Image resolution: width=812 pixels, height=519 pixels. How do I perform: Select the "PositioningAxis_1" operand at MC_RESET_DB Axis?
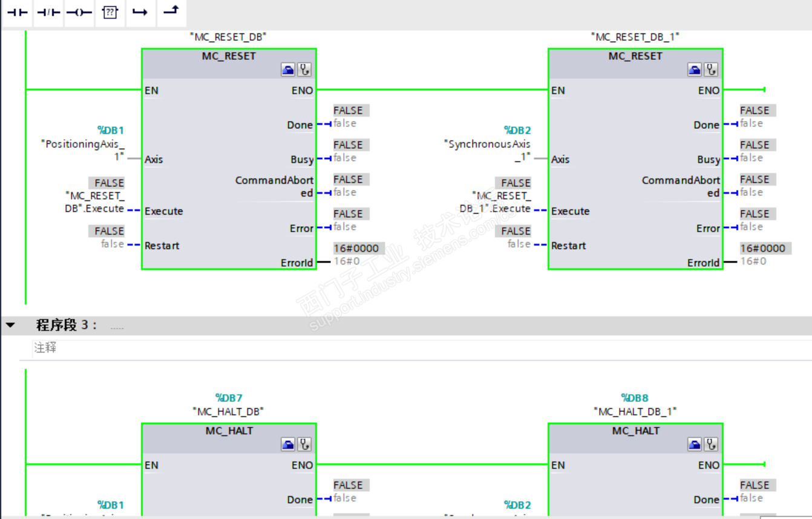(x=82, y=150)
